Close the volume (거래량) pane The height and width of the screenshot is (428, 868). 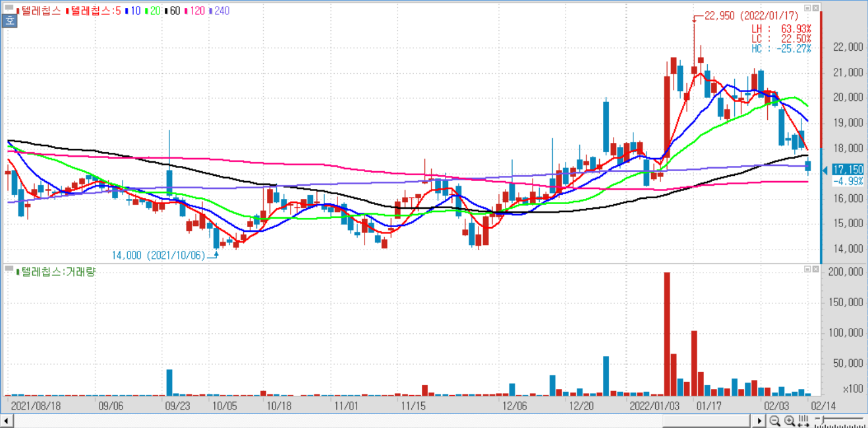click(816, 269)
